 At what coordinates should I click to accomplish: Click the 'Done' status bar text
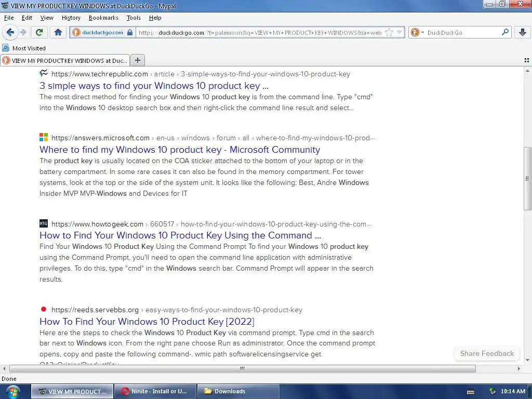point(9,379)
